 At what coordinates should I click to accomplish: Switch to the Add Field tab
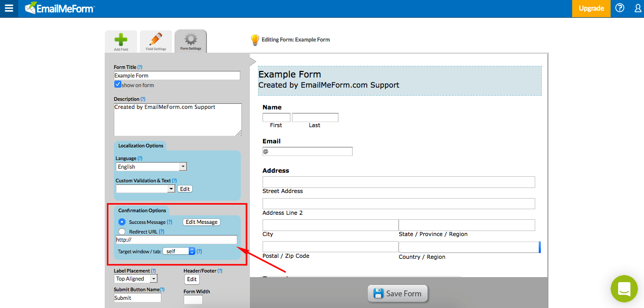coord(121,42)
